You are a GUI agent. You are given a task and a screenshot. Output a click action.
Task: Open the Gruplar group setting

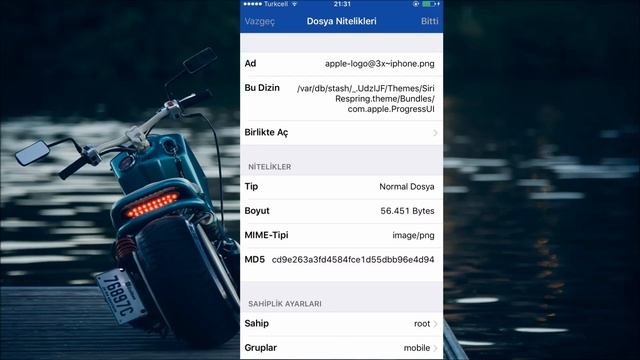coord(342,348)
